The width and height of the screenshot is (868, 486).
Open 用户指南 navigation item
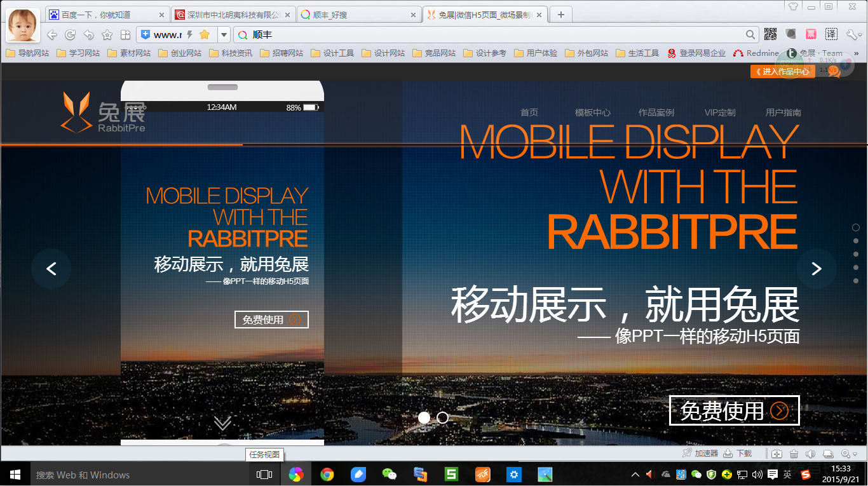point(783,112)
